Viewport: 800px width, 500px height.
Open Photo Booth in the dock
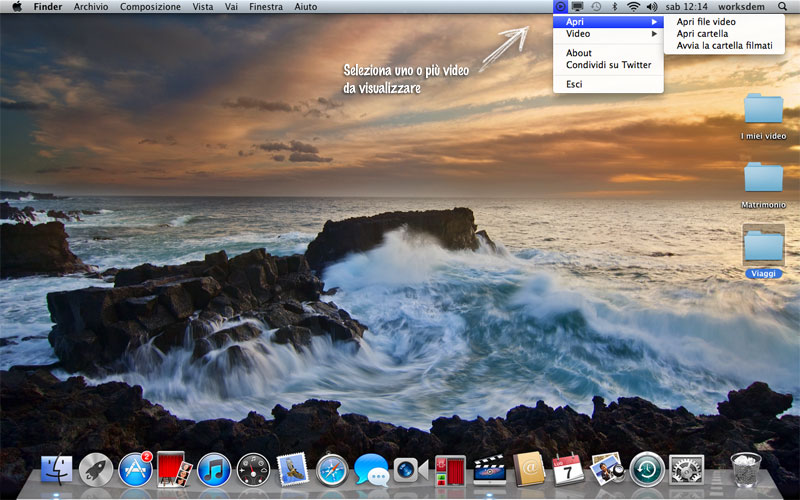[x=174, y=469]
